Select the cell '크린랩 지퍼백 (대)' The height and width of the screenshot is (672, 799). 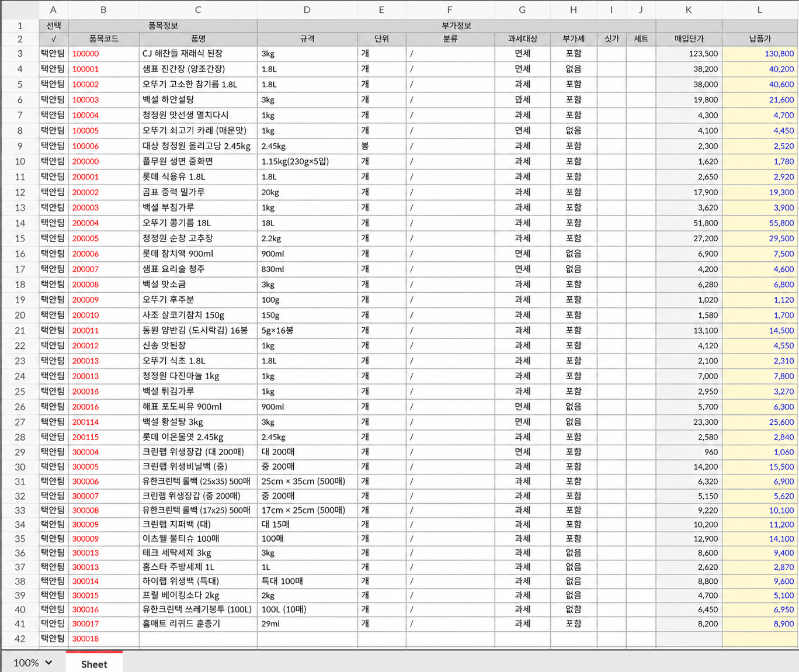198,525
